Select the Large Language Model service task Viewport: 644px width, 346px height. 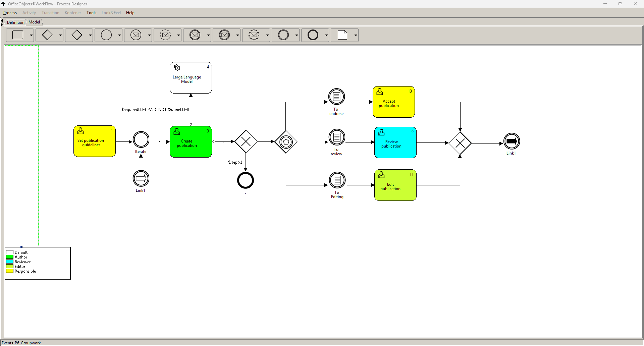pyautogui.click(x=191, y=78)
